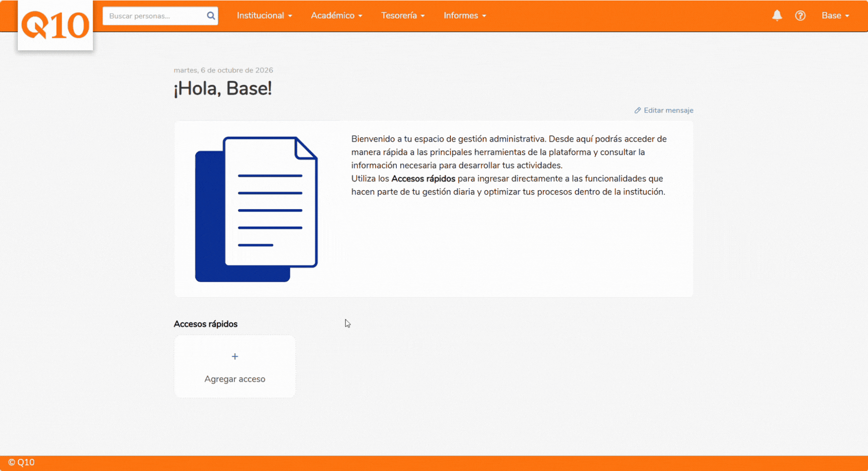Image resolution: width=868 pixels, height=471 pixels.
Task: Open the Académico menu
Action: pyautogui.click(x=337, y=15)
